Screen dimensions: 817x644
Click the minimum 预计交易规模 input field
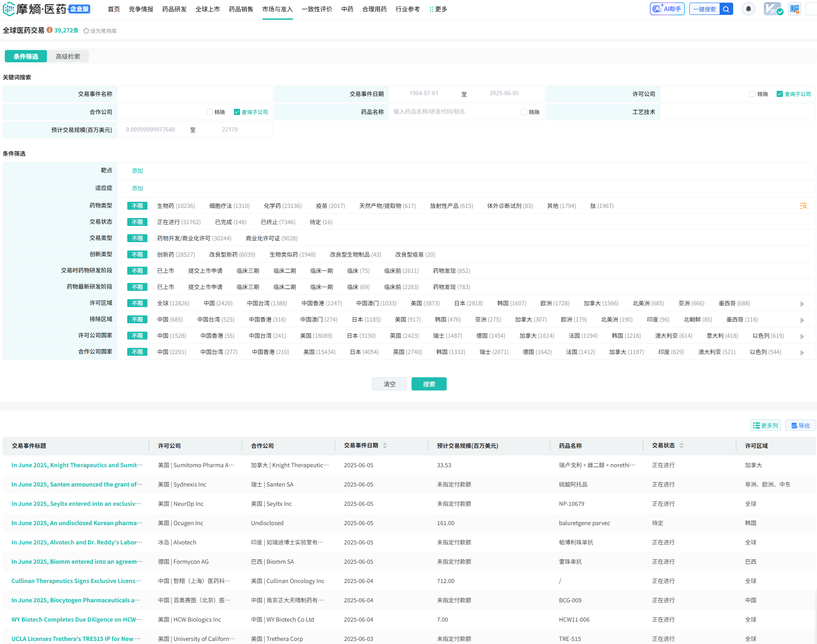[150, 129]
